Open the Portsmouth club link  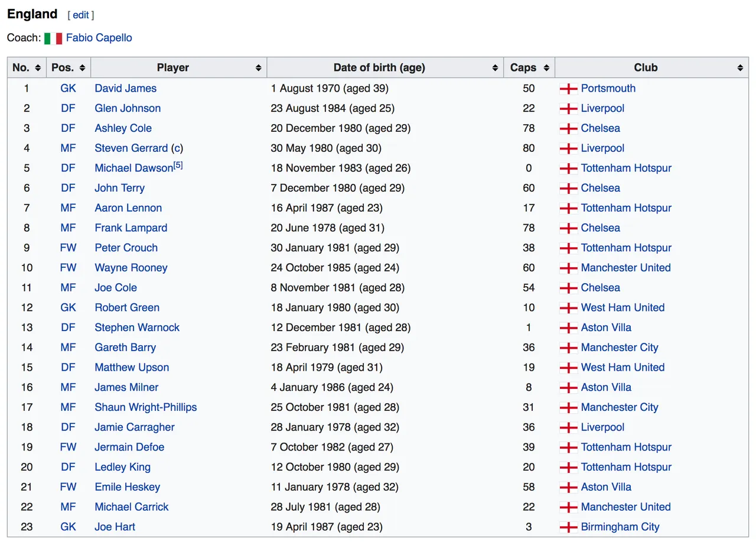coord(608,88)
